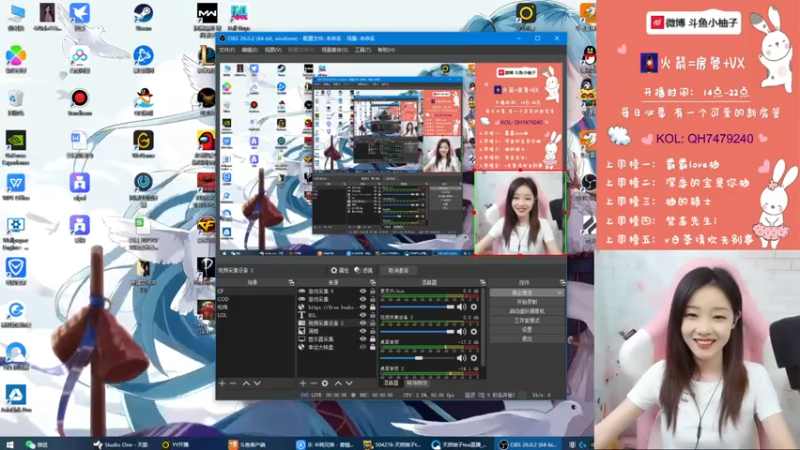
Task: Open the Bandicam red record desktop icon
Action: point(79,102)
